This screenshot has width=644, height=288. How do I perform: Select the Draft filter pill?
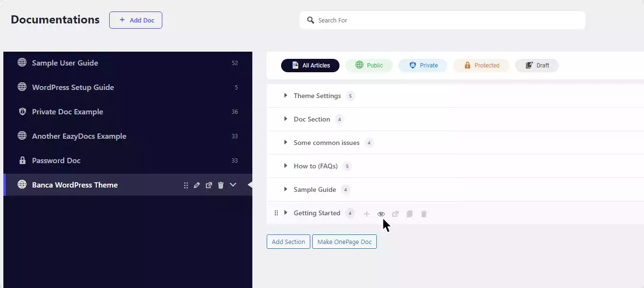(x=537, y=65)
